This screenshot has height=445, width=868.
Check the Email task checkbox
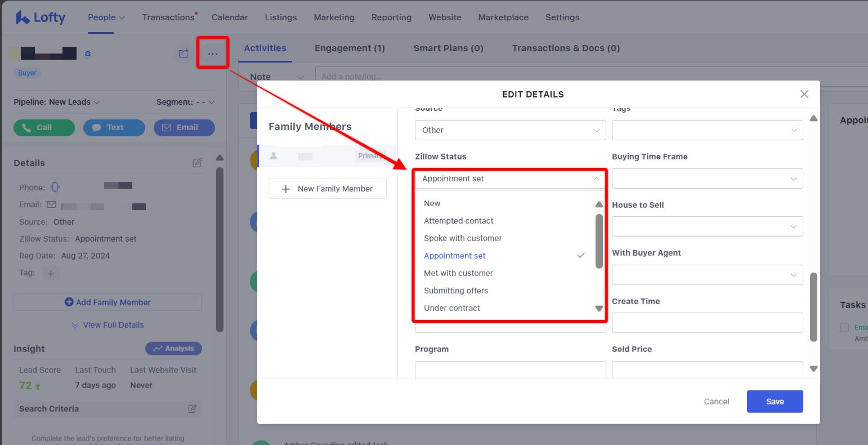click(845, 327)
